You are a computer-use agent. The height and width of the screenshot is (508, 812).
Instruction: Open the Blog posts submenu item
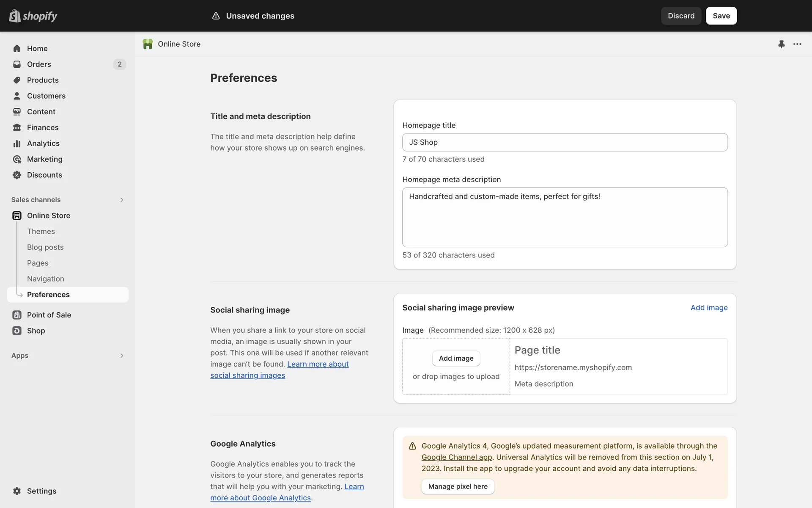coord(45,247)
